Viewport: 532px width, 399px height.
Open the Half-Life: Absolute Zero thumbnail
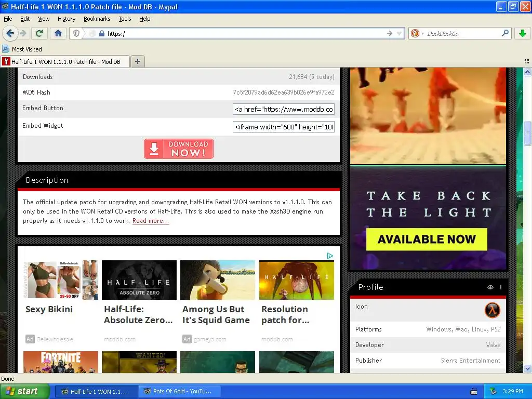[x=139, y=280]
